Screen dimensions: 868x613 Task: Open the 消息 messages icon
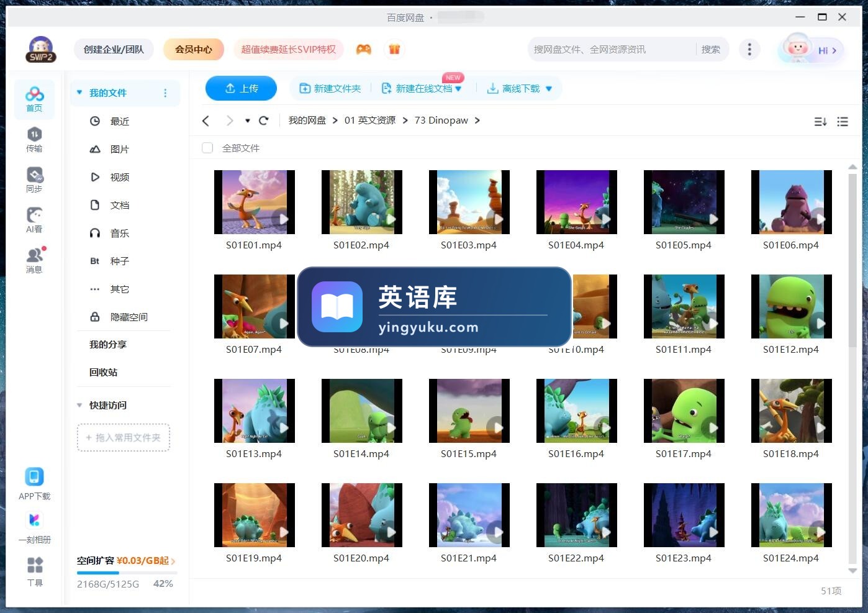pos(34,261)
